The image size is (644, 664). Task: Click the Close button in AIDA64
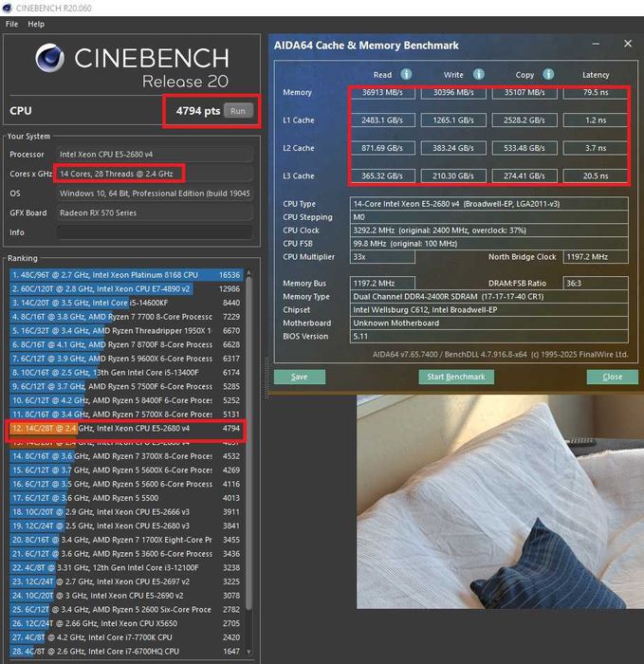[x=613, y=377]
